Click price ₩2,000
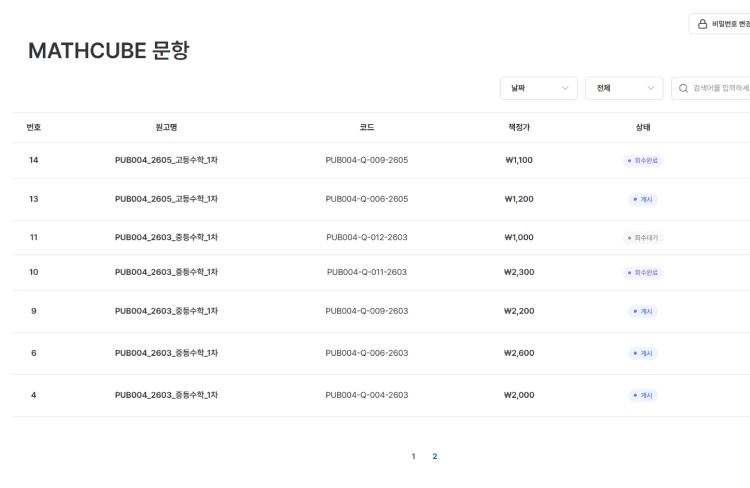This screenshot has width=750, height=488. pyautogui.click(x=519, y=395)
